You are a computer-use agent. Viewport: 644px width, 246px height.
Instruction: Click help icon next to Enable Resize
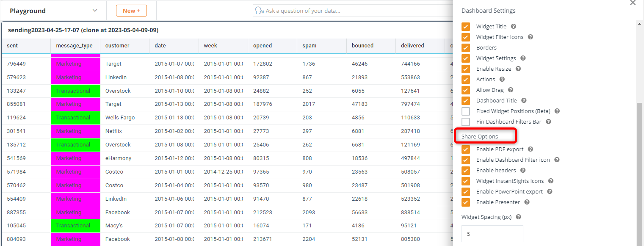point(518,69)
